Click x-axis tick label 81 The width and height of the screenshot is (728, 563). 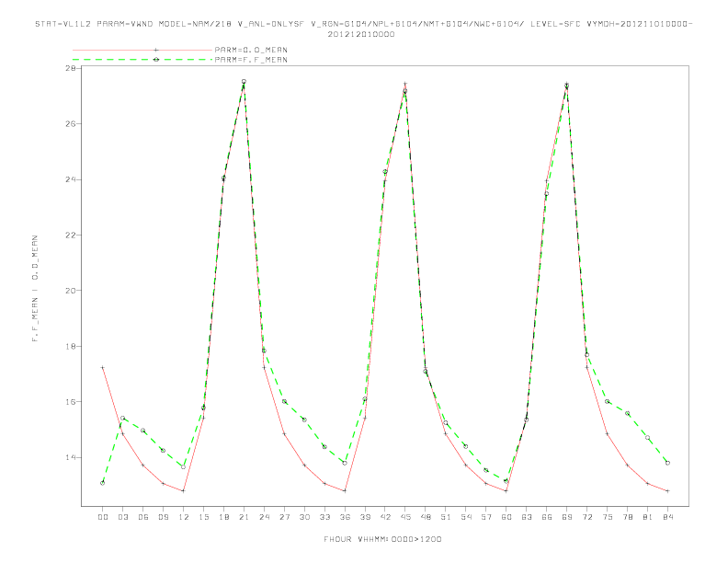coord(648,517)
